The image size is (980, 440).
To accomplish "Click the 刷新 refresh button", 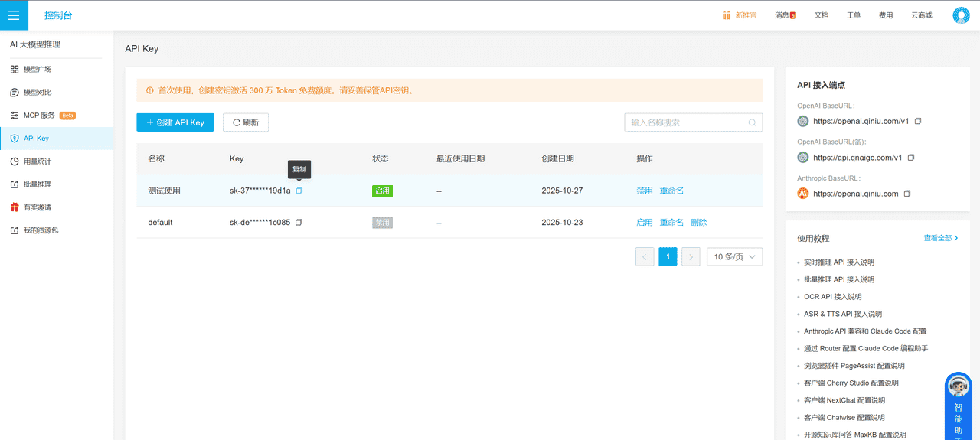I will tap(246, 122).
